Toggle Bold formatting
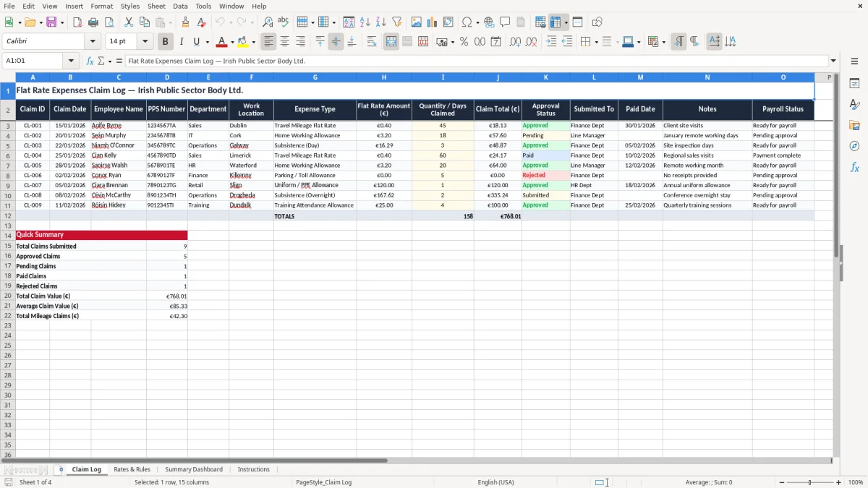 click(x=165, y=42)
